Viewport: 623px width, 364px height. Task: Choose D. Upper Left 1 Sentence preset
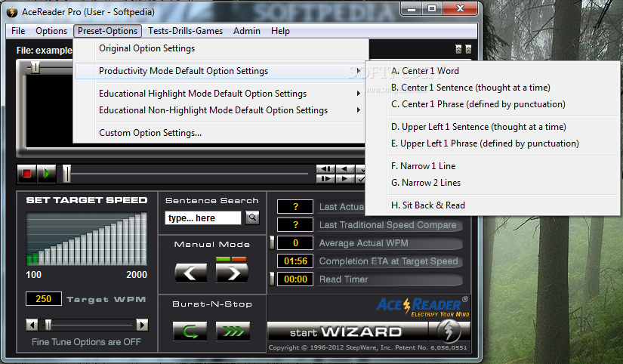coord(492,127)
